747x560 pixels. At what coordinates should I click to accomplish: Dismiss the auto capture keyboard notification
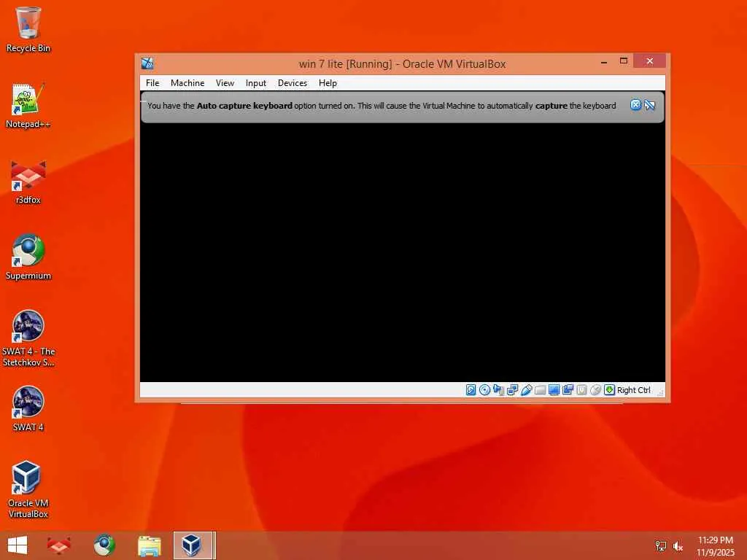(635, 105)
